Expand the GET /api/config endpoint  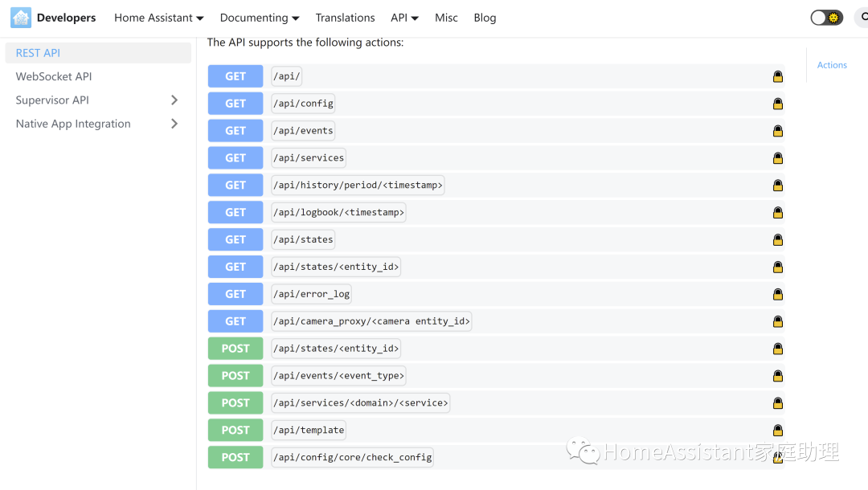[496, 104]
